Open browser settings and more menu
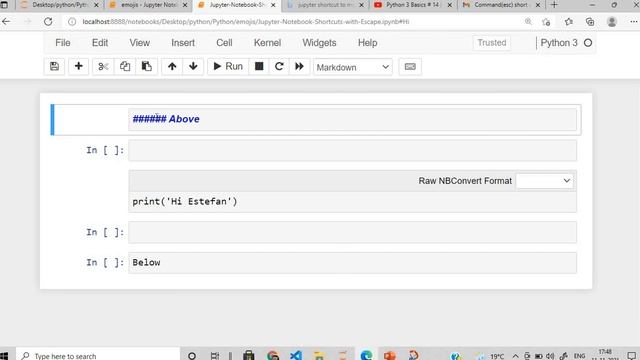Screen dimensions: 640x360 [633, 22]
